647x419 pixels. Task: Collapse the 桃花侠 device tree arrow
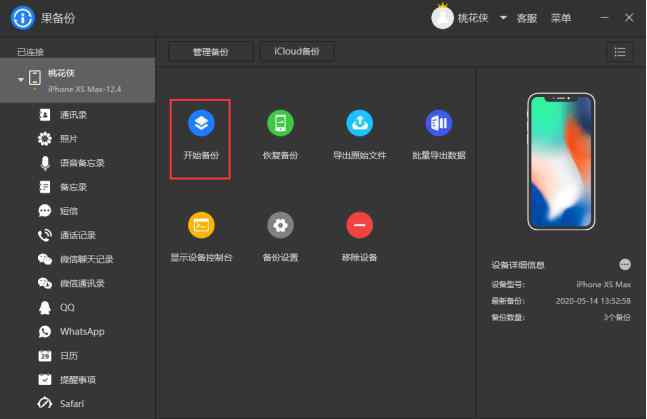[x=20, y=79]
